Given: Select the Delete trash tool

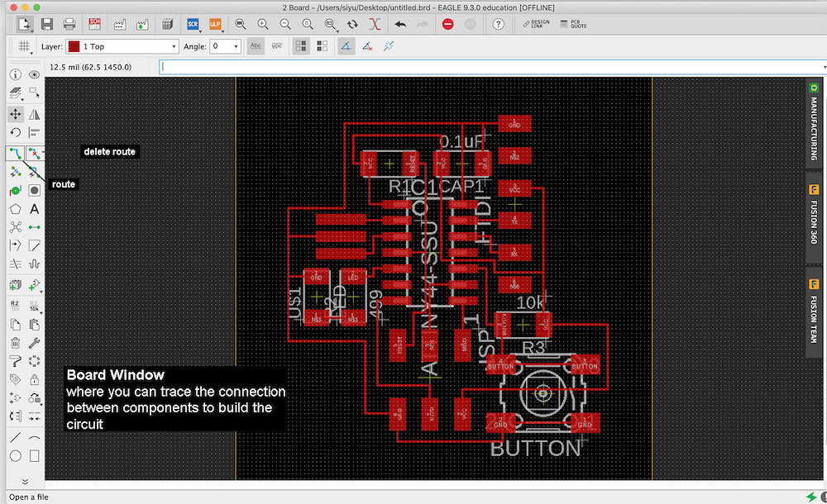Looking at the screenshot, I should click(x=15, y=343).
